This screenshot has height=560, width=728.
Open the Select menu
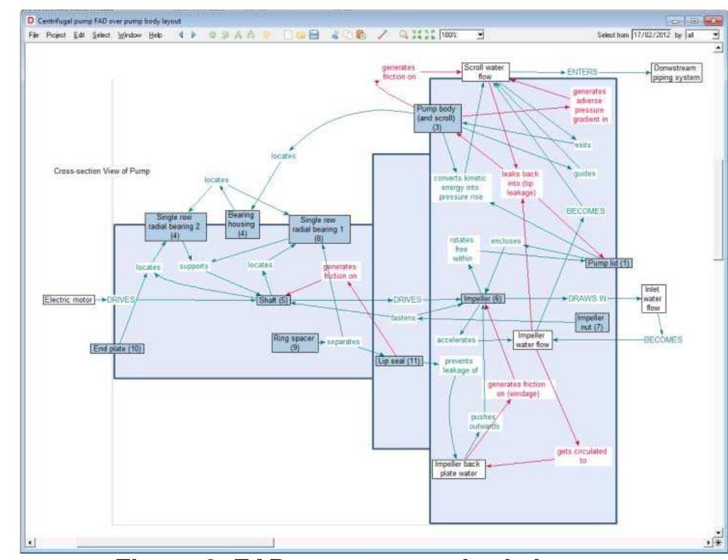tap(101, 35)
